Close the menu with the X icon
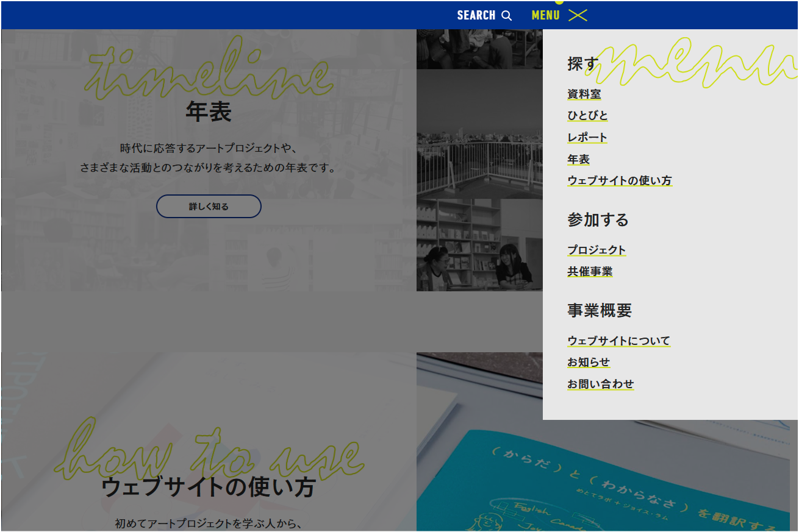The width and height of the screenshot is (799, 532). click(577, 16)
